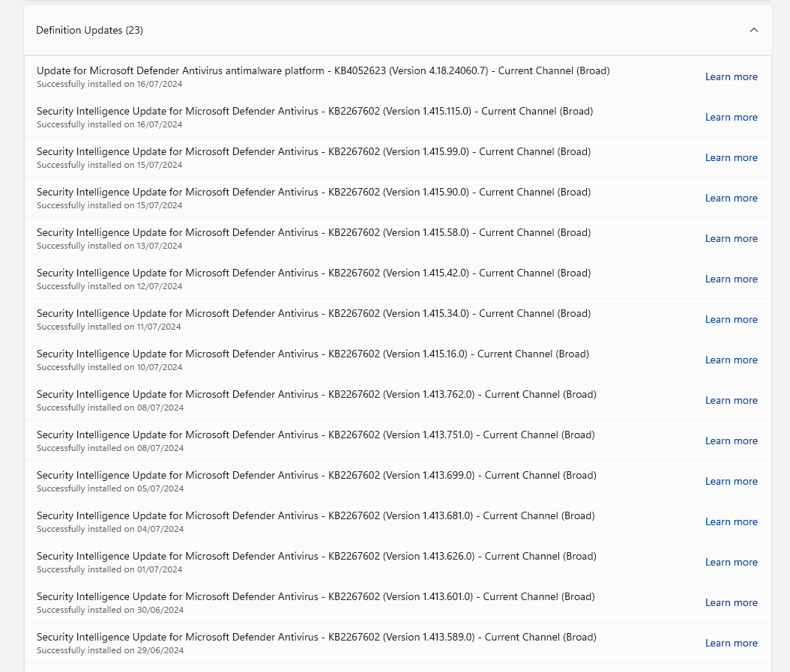The height and width of the screenshot is (672, 790).
Task: Open Learn more for Version 1.415.16.0
Action: tap(731, 360)
